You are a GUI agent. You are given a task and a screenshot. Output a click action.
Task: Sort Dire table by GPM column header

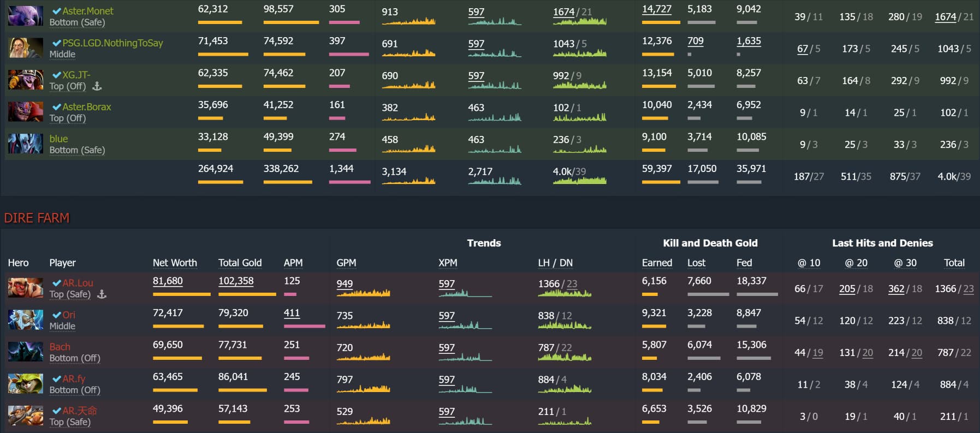click(x=346, y=263)
